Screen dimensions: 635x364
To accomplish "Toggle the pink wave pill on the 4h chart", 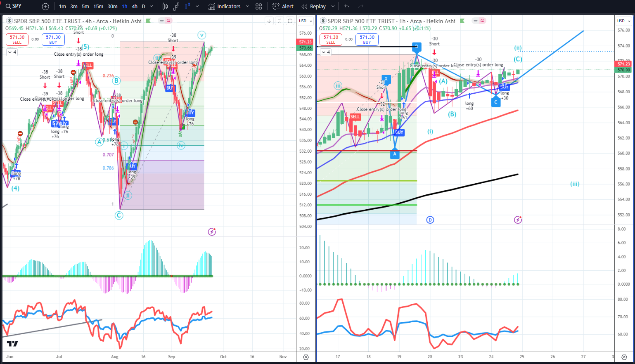I will [168, 21].
